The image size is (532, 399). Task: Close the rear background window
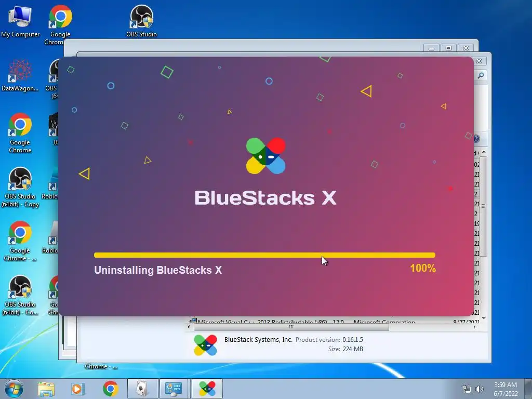(466, 48)
